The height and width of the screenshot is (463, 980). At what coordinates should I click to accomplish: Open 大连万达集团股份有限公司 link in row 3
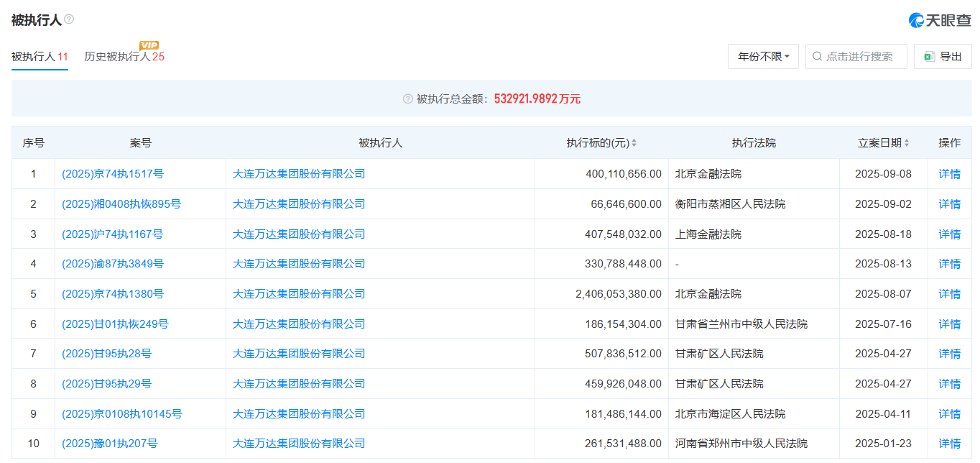pyautogui.click(x=299, y=234)
